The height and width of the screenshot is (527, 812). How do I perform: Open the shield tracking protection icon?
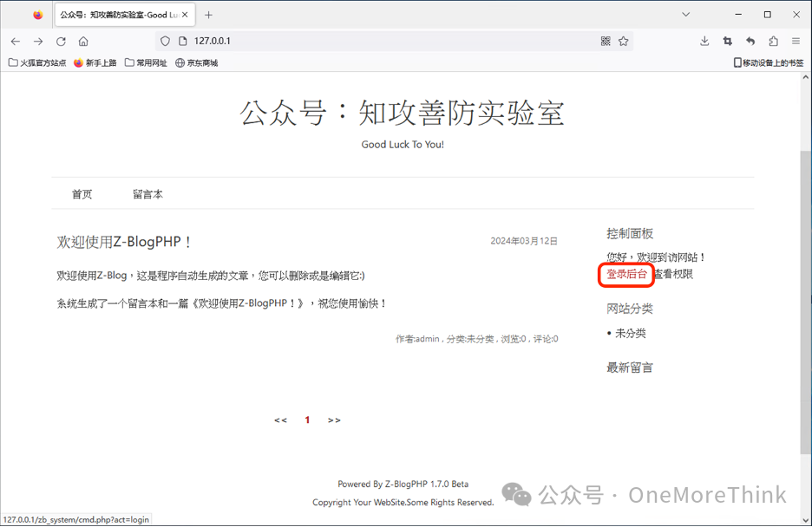[165, 41]
